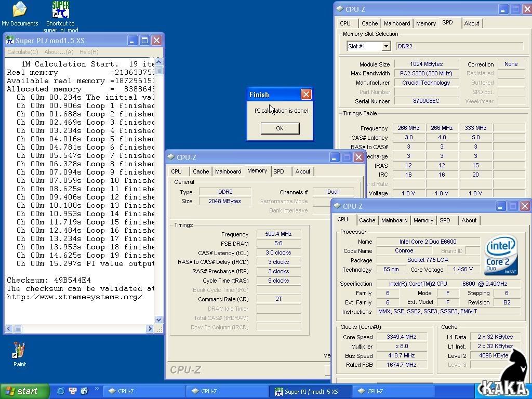Click the Super PI vertical scrollbar up arrow
The width and height of the screenshot is (532, 399).
[158, 62]
